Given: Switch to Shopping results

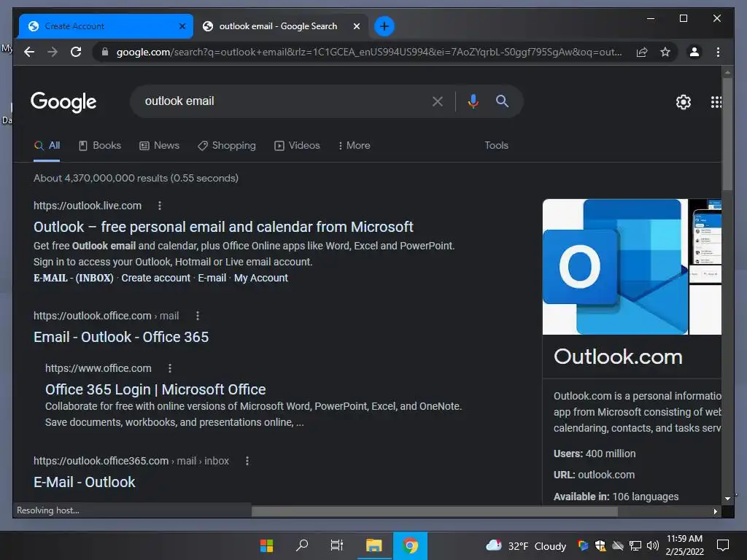Looking at the screenshot, I should (227, 146).
